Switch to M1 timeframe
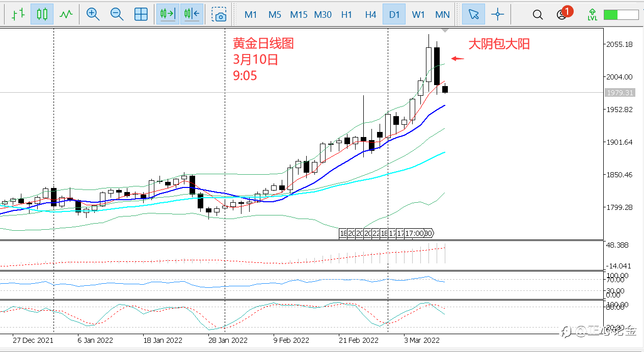 [x=251, y=14]
